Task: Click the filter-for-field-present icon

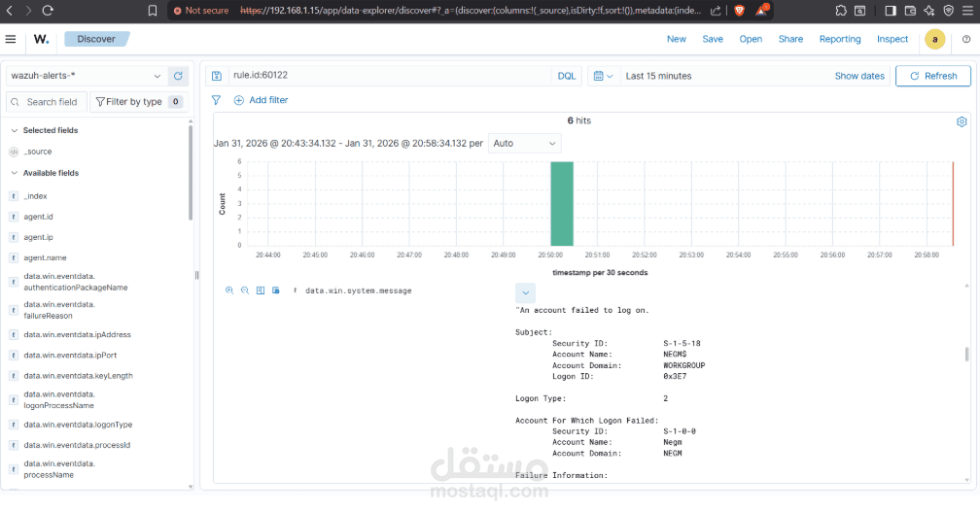Action: 276,290
